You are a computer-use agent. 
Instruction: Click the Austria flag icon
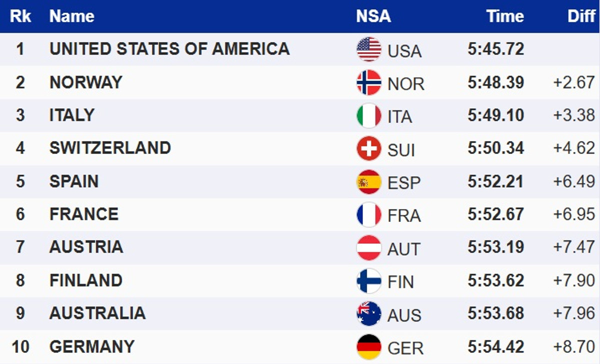(x=369, y=247)
